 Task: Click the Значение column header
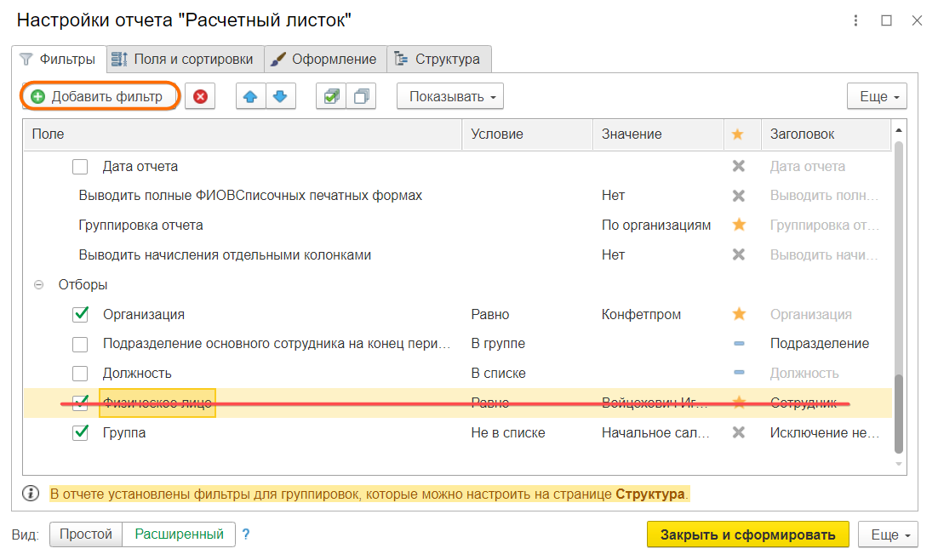[x=659, y=134]
